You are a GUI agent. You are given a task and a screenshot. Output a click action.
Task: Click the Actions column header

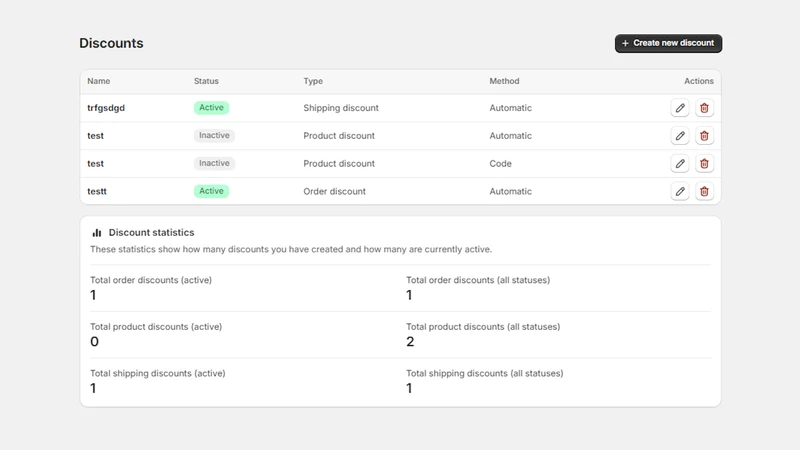pyautogui.click(x=698, y=81)
